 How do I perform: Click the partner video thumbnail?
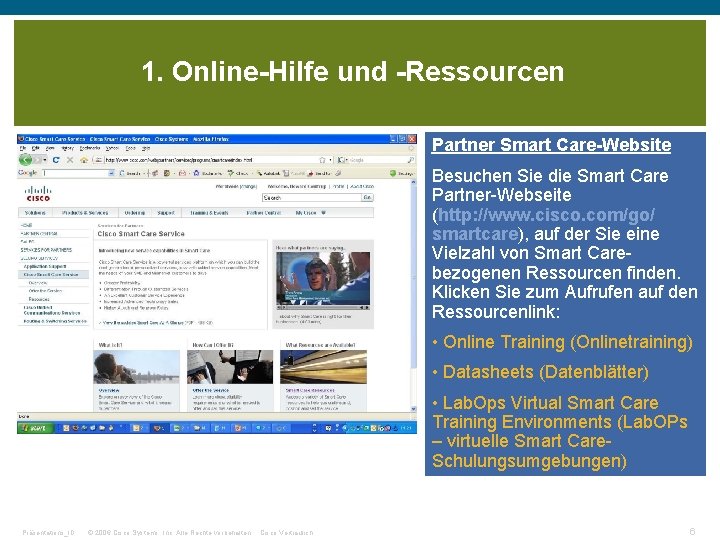click(323, 277)
